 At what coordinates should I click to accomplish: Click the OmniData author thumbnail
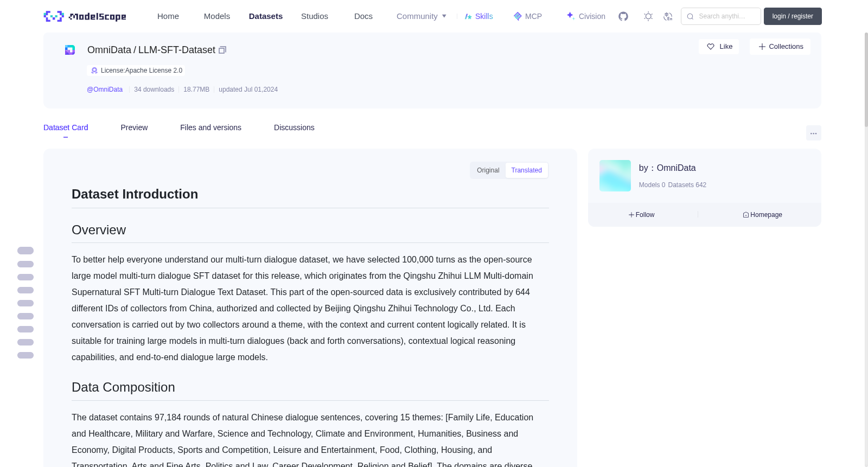click(x=615, y=176)
